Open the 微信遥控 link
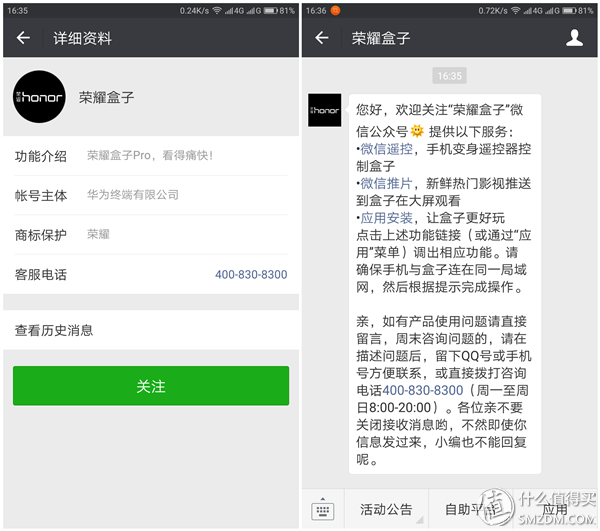This screenshot has height=531, width=600. (386, 149)
